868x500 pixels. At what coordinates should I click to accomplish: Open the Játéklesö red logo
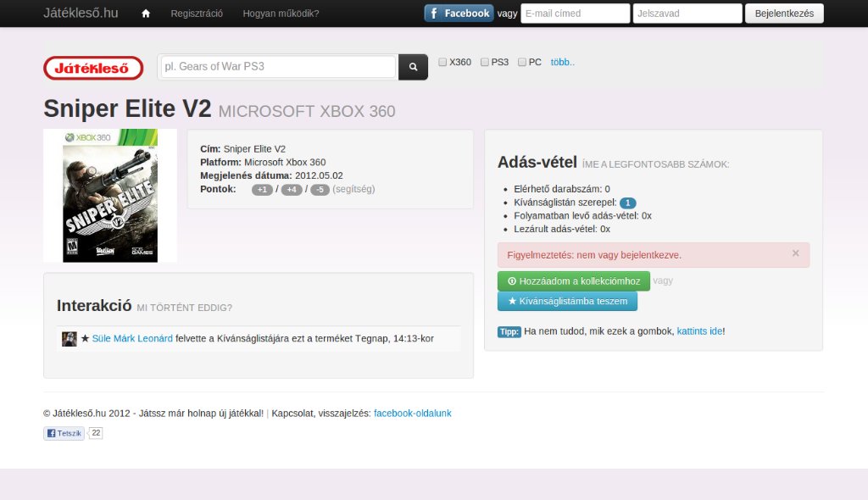pyautogui.click(x=93, y=68)
